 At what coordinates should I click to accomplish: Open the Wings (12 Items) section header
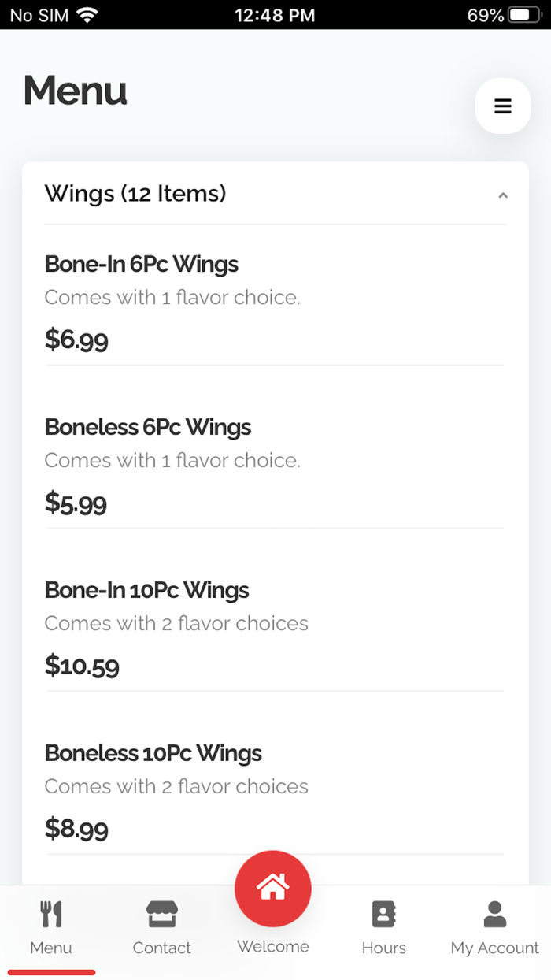pyautogui.click(x=136, y=194)
